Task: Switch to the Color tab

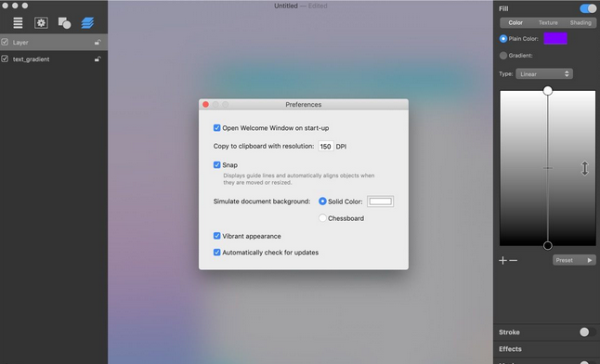Action: [515, 22]
